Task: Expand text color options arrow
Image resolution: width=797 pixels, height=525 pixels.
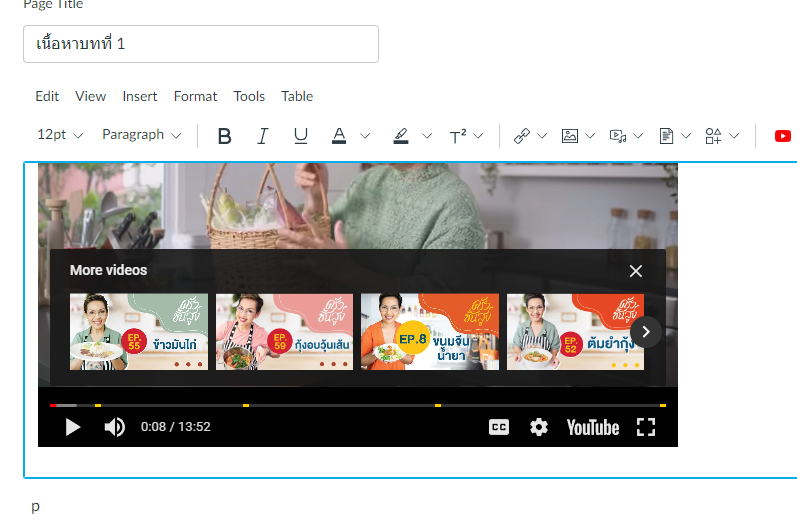Action: click(365, 136)
